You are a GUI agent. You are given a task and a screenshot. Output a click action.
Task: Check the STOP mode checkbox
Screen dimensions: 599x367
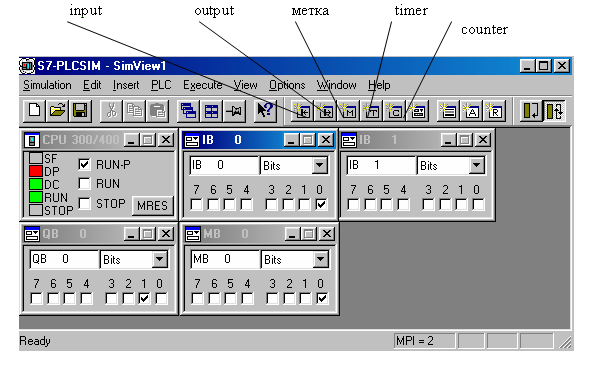tap(84, 203)
